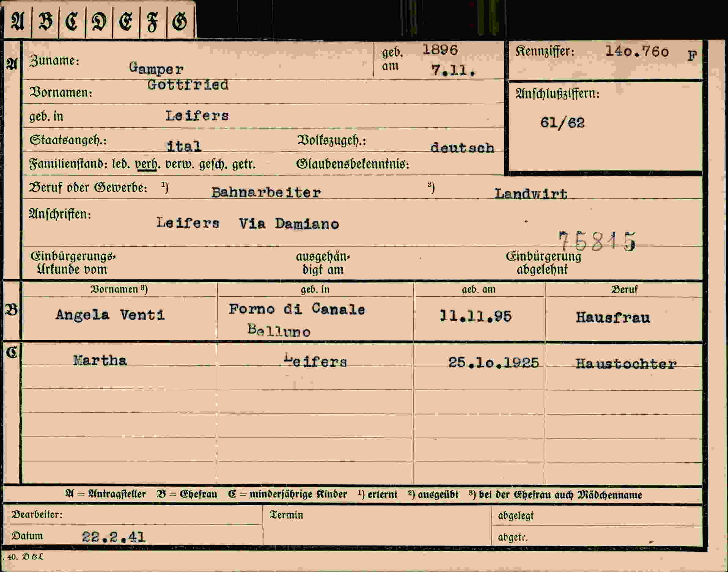The image size is (728, 572).
Task: Click the index tab letter E
Action: (126, 22)
